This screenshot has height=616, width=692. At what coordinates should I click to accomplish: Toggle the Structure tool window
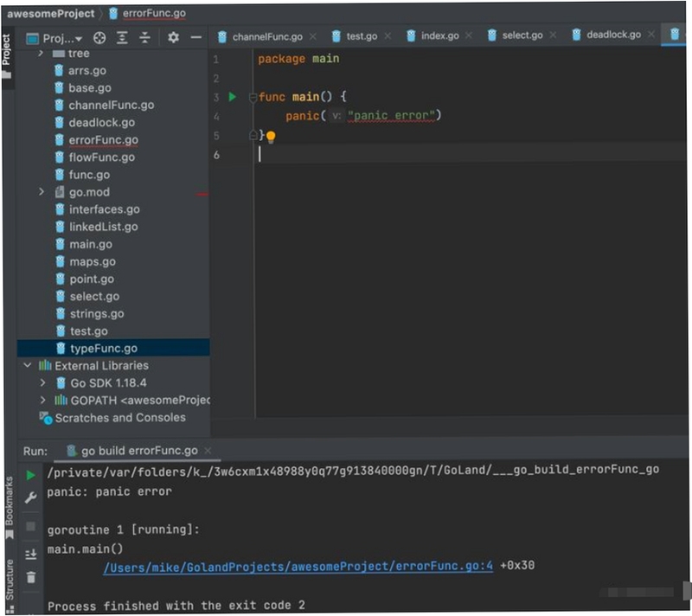point(10,585)
